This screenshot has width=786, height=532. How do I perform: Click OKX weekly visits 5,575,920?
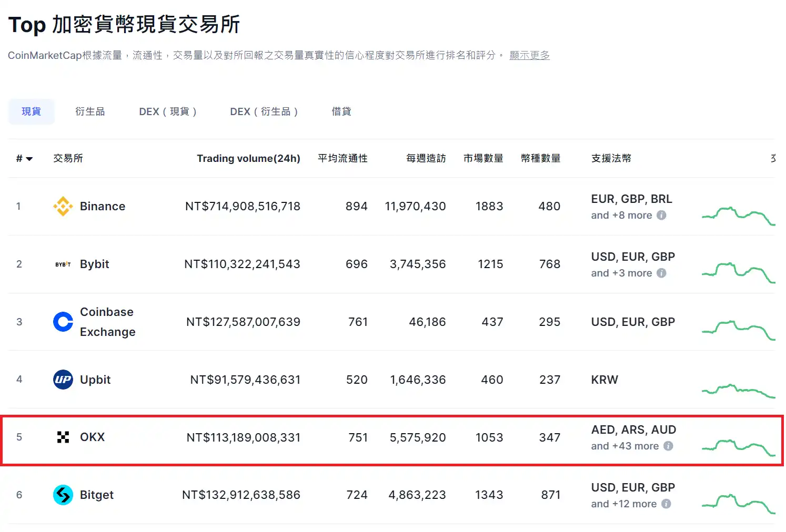click(418, 437)
